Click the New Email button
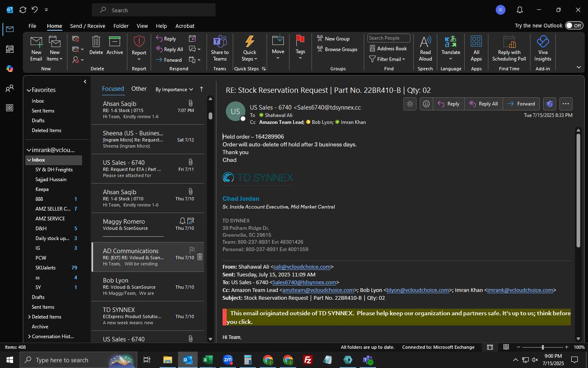The width and height of the screenshot is (588, 368). pyautogui.click(x=36, y=49)
